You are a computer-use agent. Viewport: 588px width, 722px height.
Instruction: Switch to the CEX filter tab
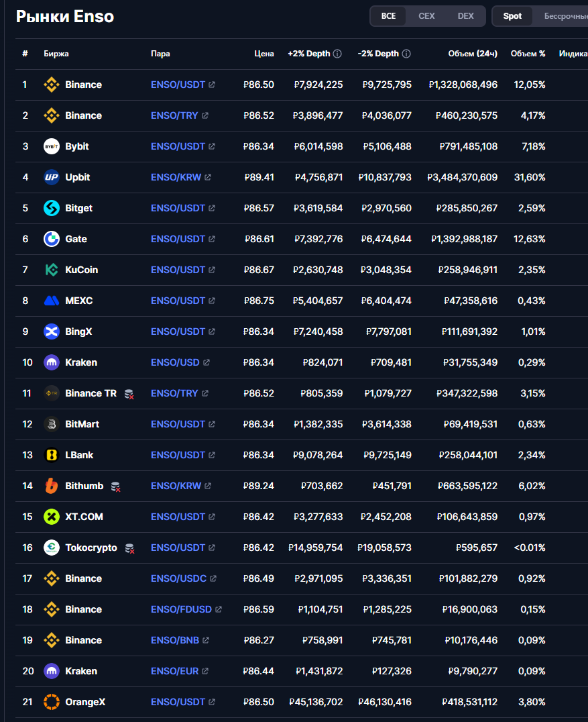[426, 16]
